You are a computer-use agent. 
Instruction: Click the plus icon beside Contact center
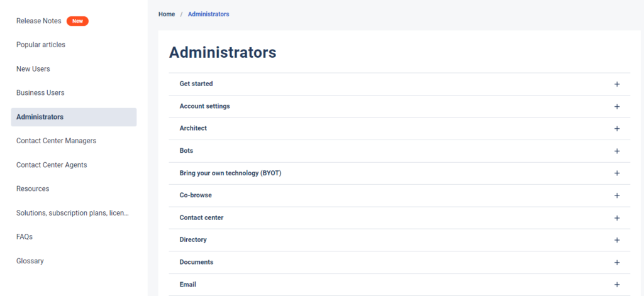[616, 218]
